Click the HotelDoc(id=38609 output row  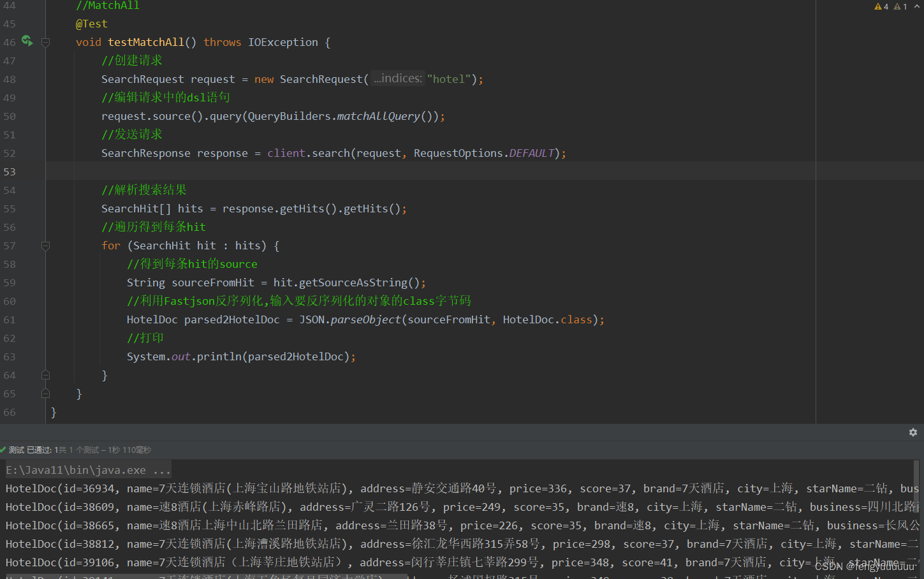(x=462, y=507)
